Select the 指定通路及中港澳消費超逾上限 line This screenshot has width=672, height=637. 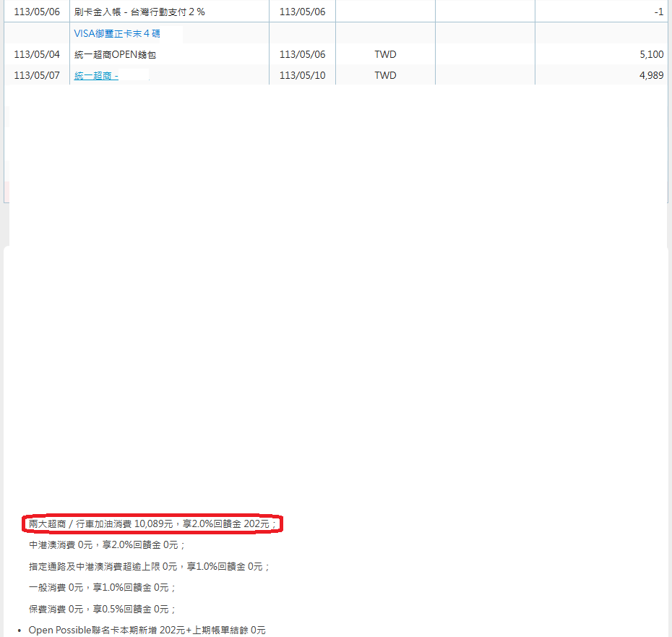(149, 567)
